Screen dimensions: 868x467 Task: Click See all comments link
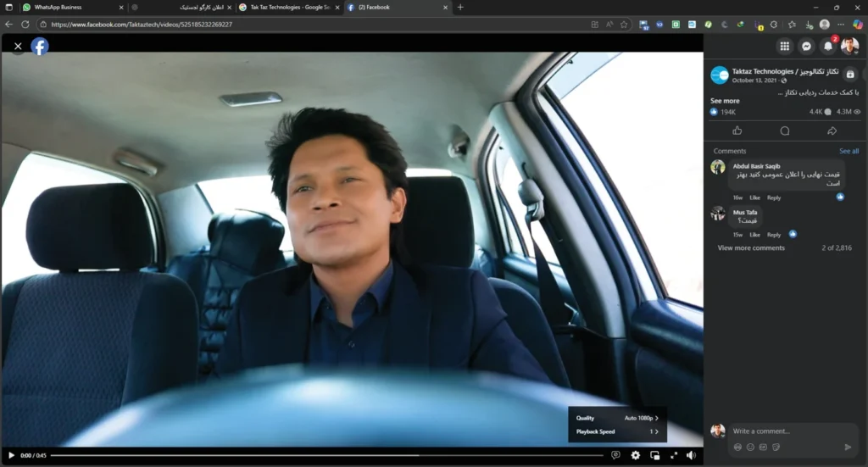[x=849, y=151]
